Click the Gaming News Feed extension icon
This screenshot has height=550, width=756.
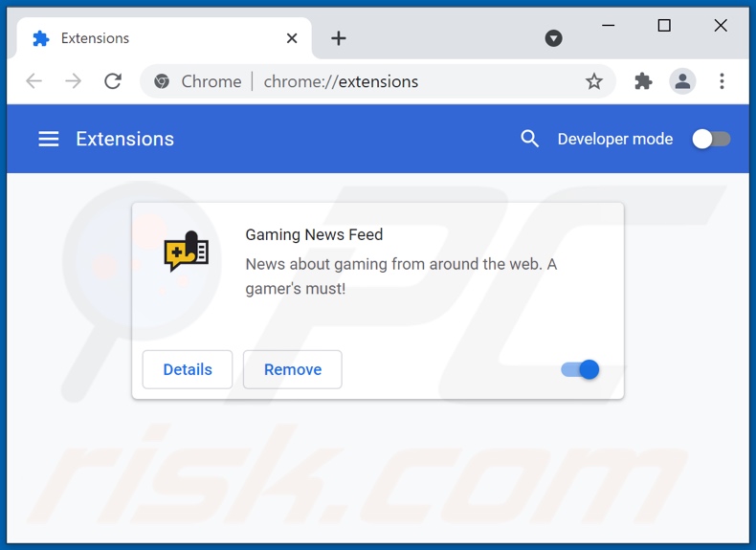point(186,252)
